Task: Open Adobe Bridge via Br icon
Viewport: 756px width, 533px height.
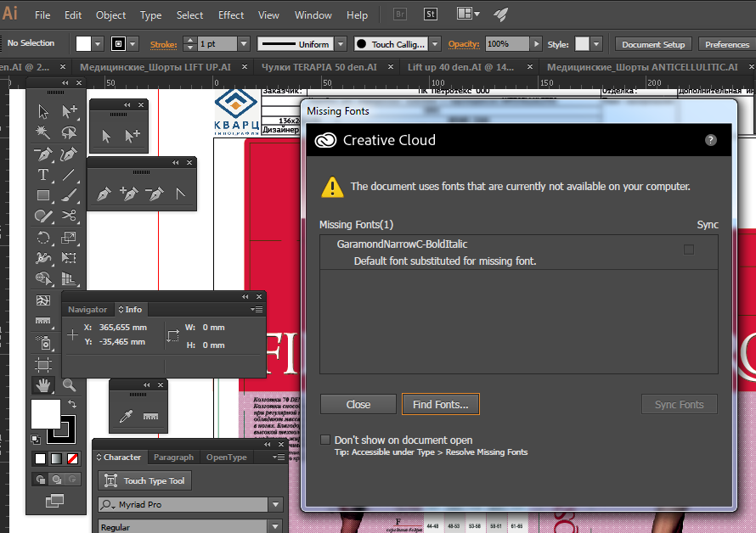Action: pos(400,14)
